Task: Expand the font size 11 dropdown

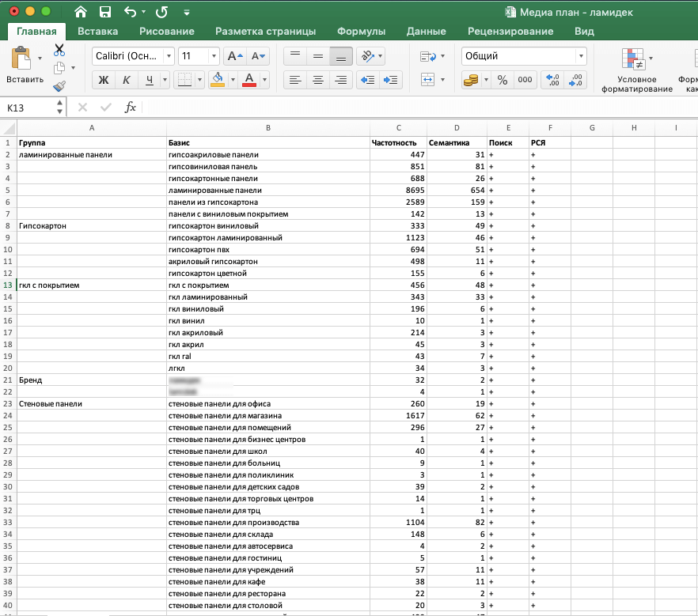Action: [x=214, y=56]
